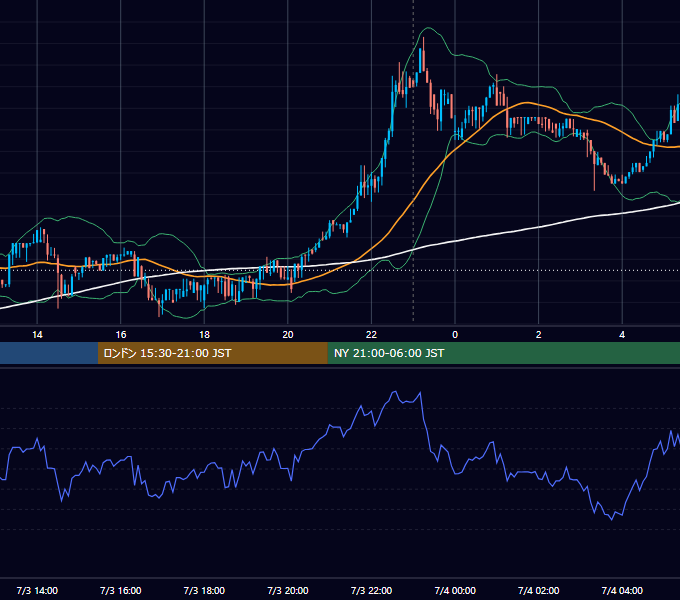680x600 pixels.
Task: Click the 7/3 20:00 time label
Action: click(x=288, y=590)
